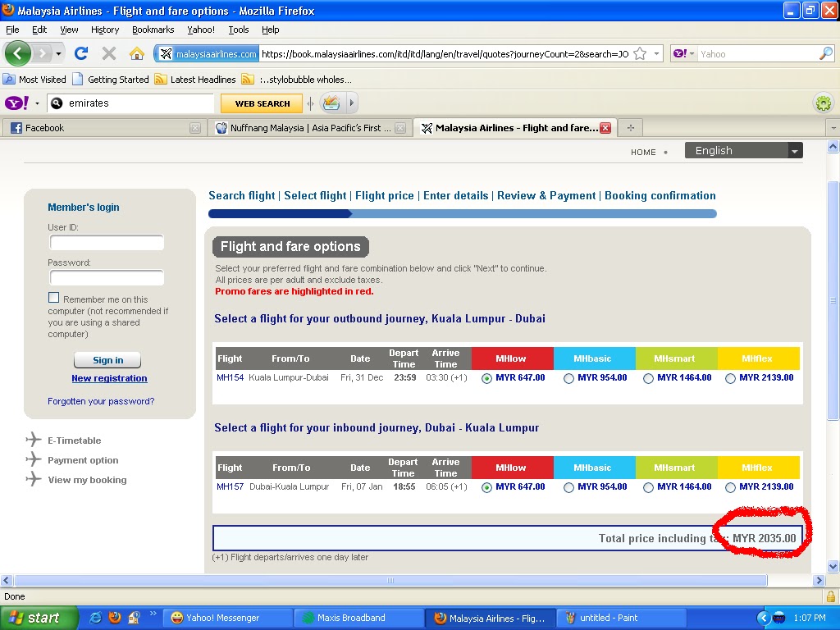840x630 pixels.
Task: Expand the Yahoo! toolbar logo dropdown arrow
Action: pyautogui.click(x=37, y=103)
